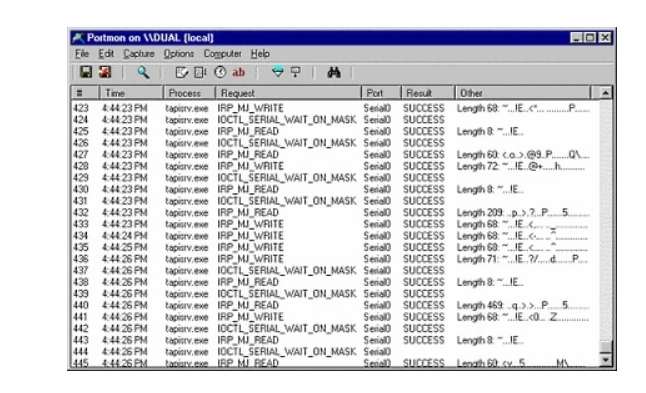Click the Request column header
The width and height of the screenshot is (646, 393).
288,93
